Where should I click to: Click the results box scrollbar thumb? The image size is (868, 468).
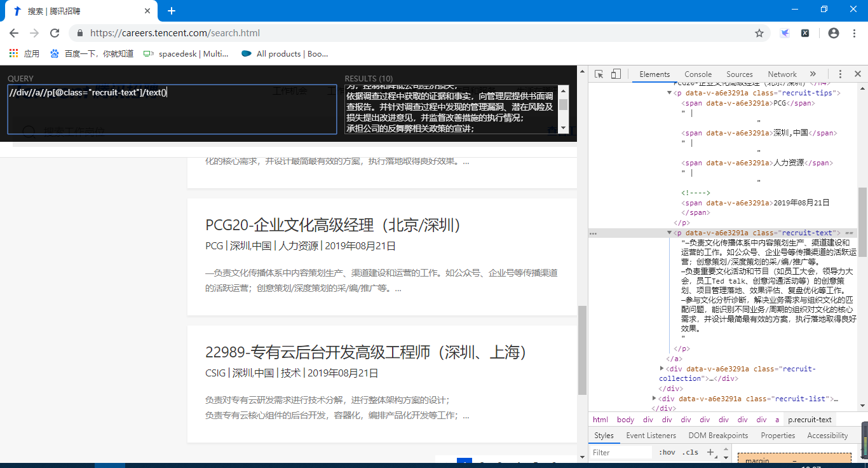pyautogui.click(x=563, y=105)
